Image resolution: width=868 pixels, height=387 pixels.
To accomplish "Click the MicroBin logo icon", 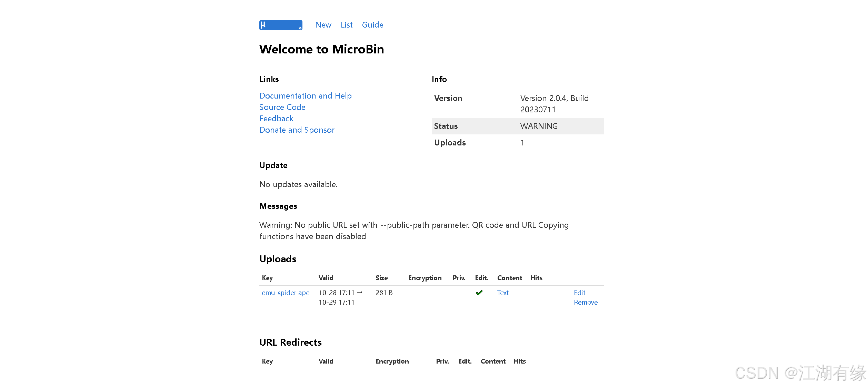I will (280, 25).
